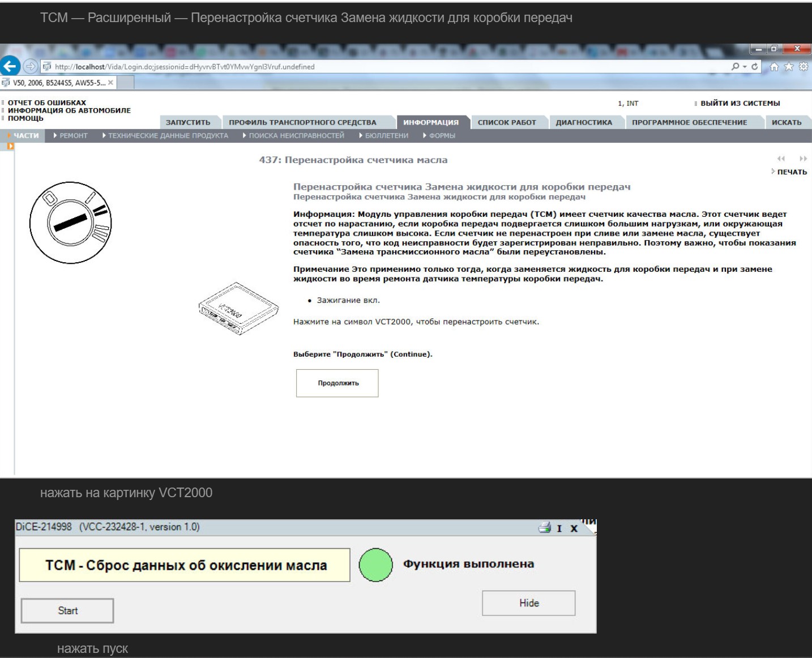
Task: Open browser settings gear icon
Action: coord(803,67)
